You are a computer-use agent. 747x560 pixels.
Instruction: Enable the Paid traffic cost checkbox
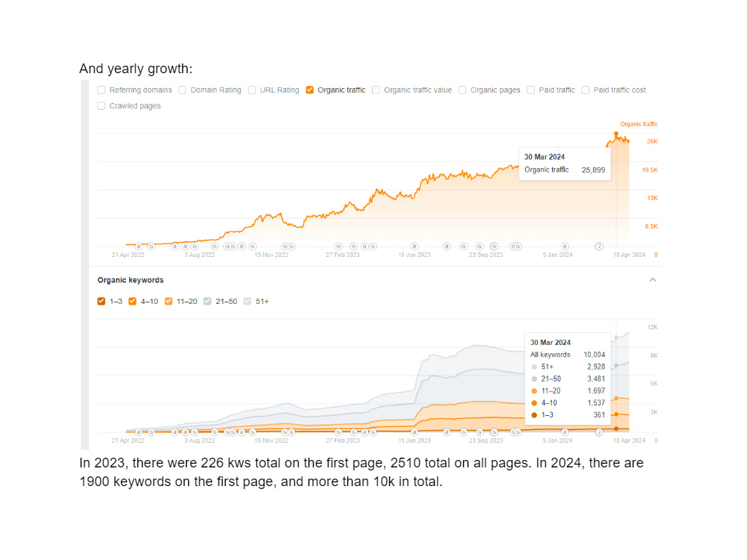(x=586, y=90)
